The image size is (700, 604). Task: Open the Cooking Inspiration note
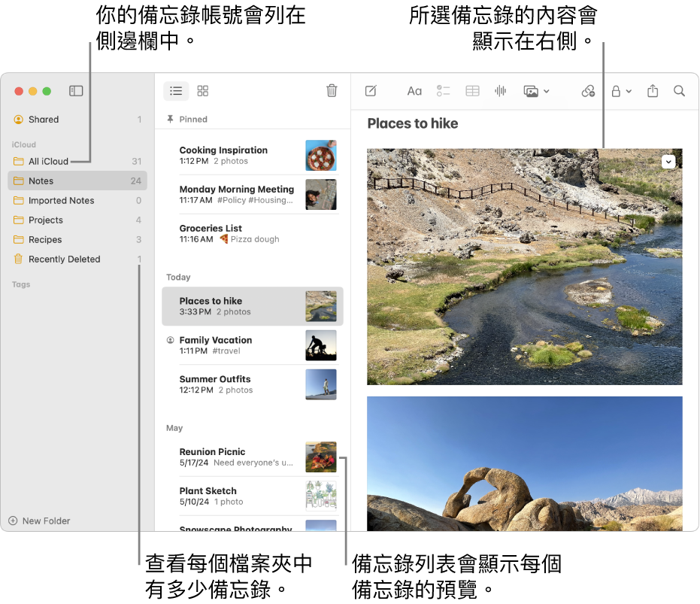click(252, 156)
